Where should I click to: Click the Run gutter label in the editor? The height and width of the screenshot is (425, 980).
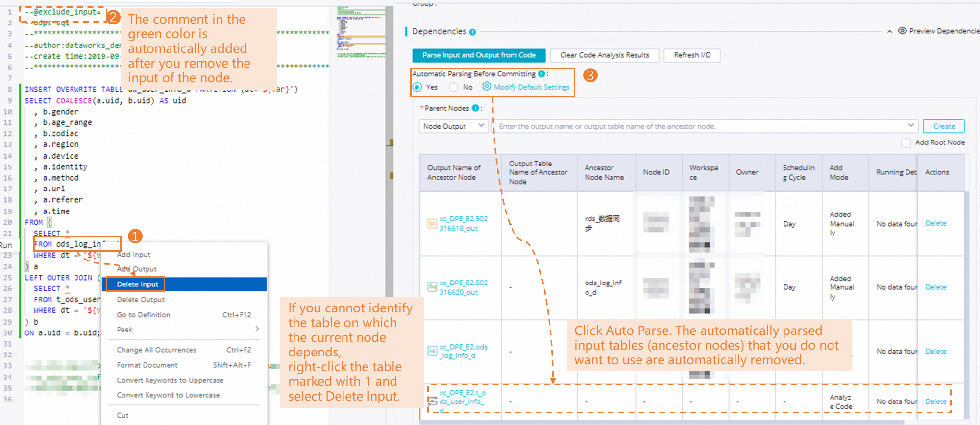6,245
